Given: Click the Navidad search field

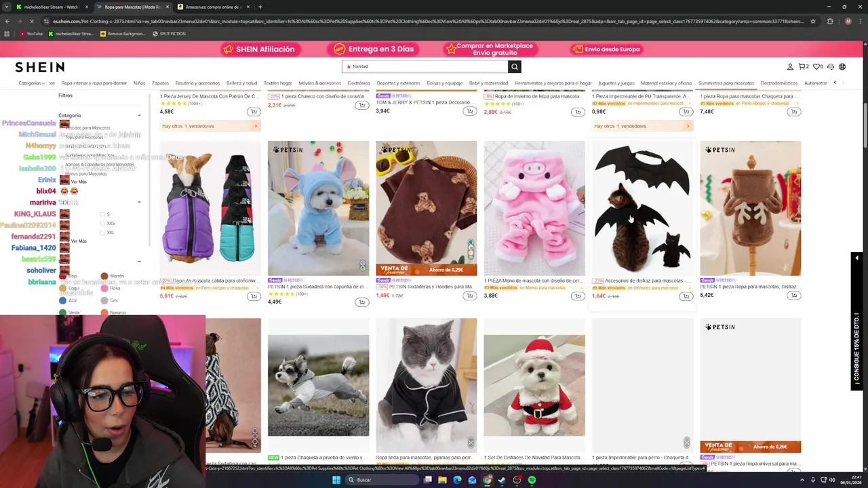Looking at the screenshot, I should point(425,66).
